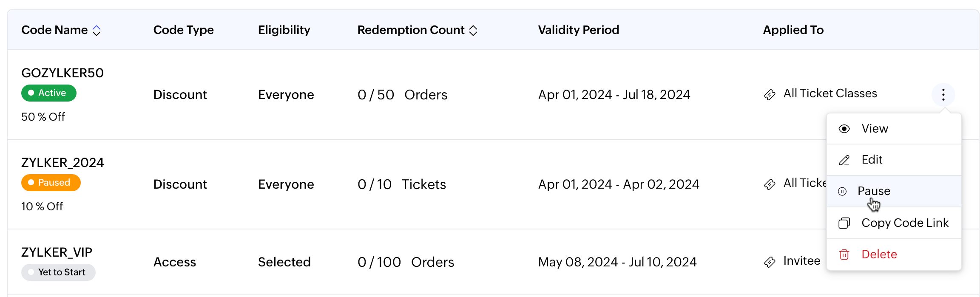Click the copy icon beside Copy Code Link

[844, 223]
